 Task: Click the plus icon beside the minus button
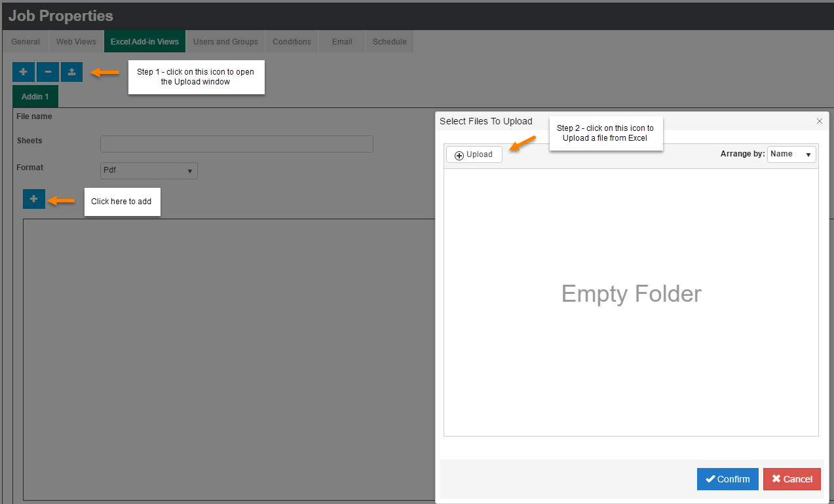[24, 72]
